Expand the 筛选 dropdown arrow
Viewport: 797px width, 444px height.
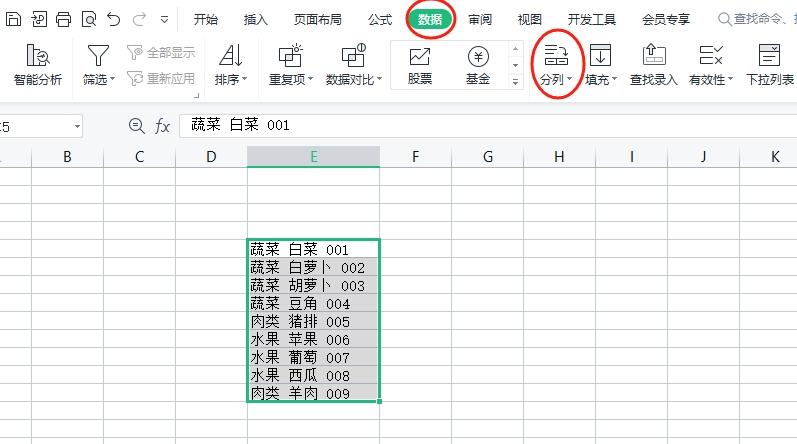[112, 79]
